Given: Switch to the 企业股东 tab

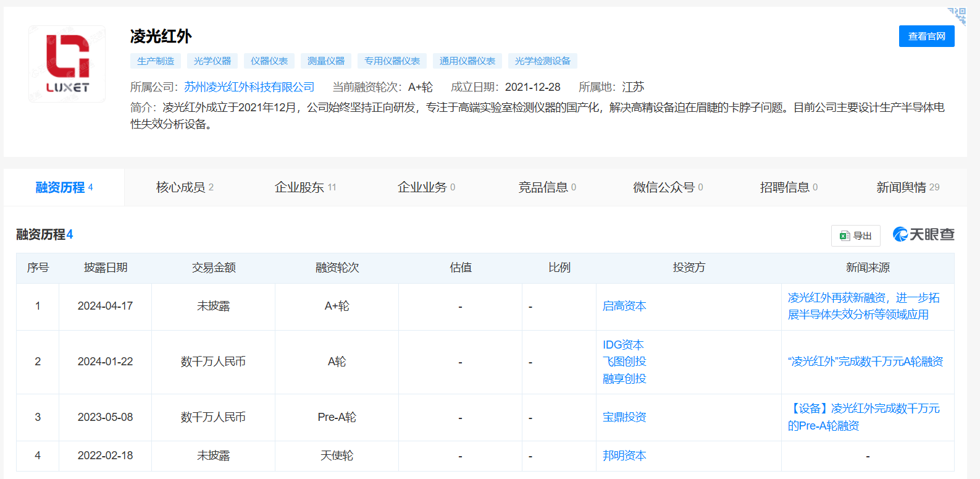Looking at the screenshot, I should click(305, 187).
